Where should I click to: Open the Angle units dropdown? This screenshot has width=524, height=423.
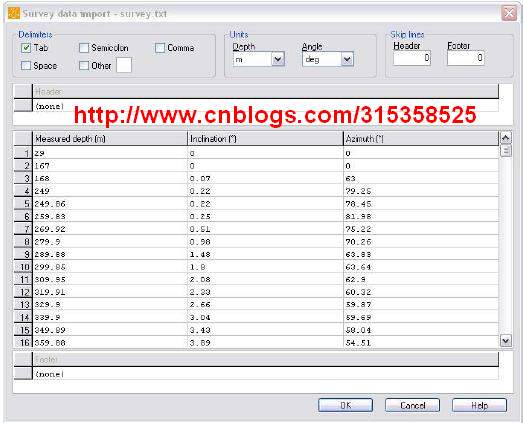coord(347,59)
